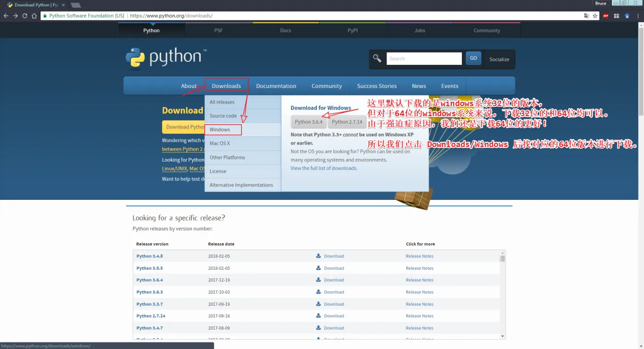This screenshot has width=644, height=349.
Task: Open the Documentation navigation menu
Action: [276, 86]
